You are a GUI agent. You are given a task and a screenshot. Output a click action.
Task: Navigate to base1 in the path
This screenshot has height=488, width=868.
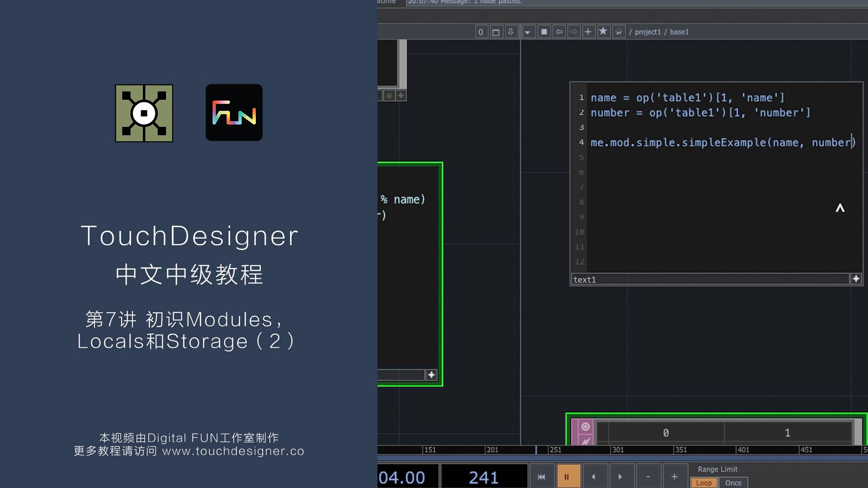679,32
